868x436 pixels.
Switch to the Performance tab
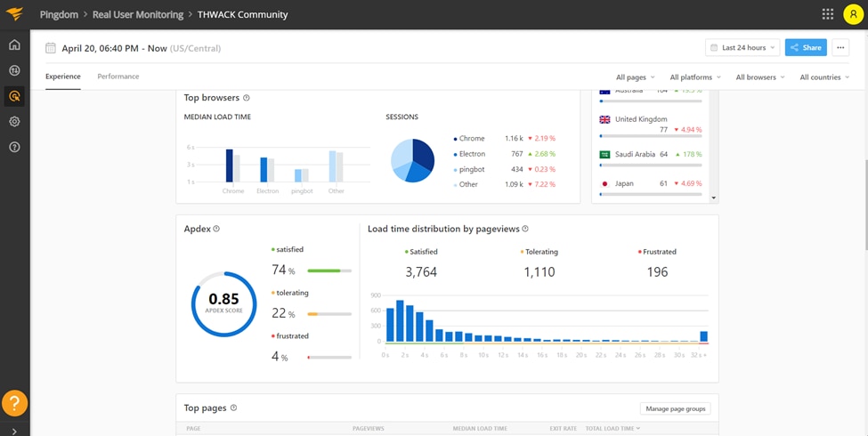[118, 77]
